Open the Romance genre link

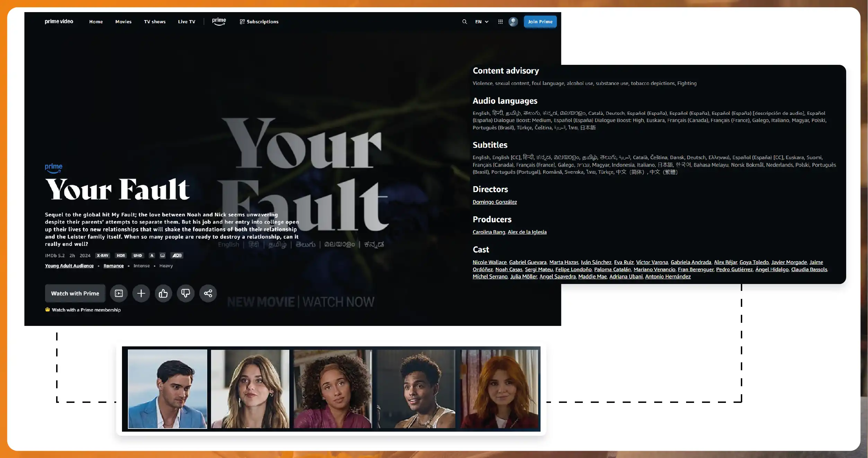pos(113,266)
